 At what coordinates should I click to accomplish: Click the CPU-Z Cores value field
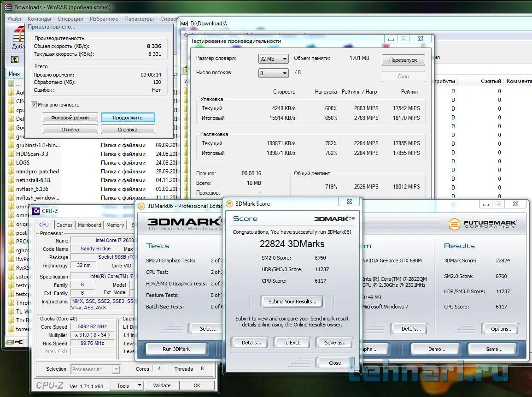pos(159,368)
